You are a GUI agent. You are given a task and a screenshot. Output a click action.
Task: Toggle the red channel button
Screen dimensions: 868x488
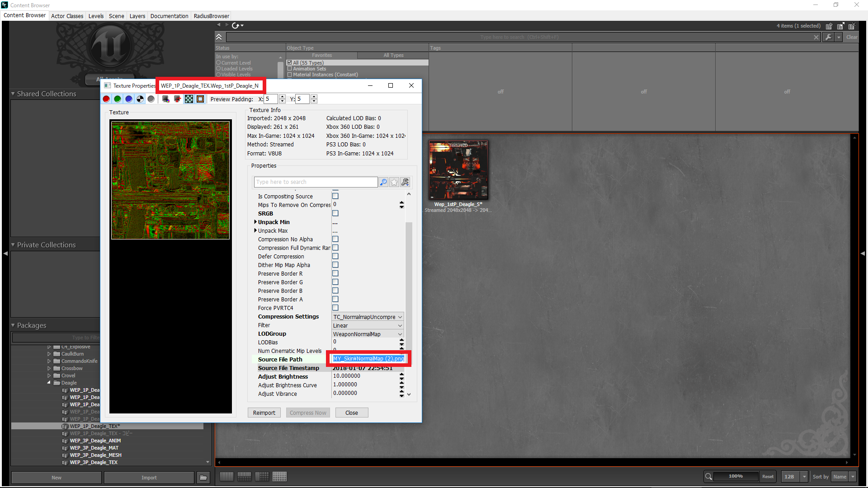106,99
